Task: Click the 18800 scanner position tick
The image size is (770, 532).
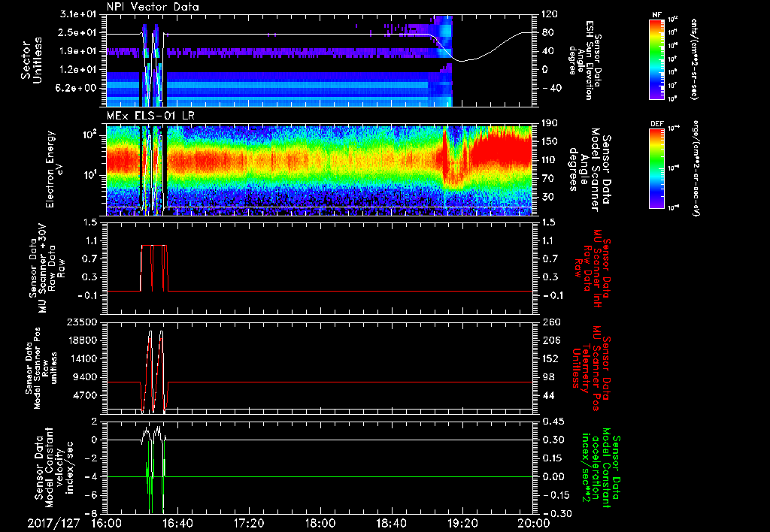Action: pos(81,340)
